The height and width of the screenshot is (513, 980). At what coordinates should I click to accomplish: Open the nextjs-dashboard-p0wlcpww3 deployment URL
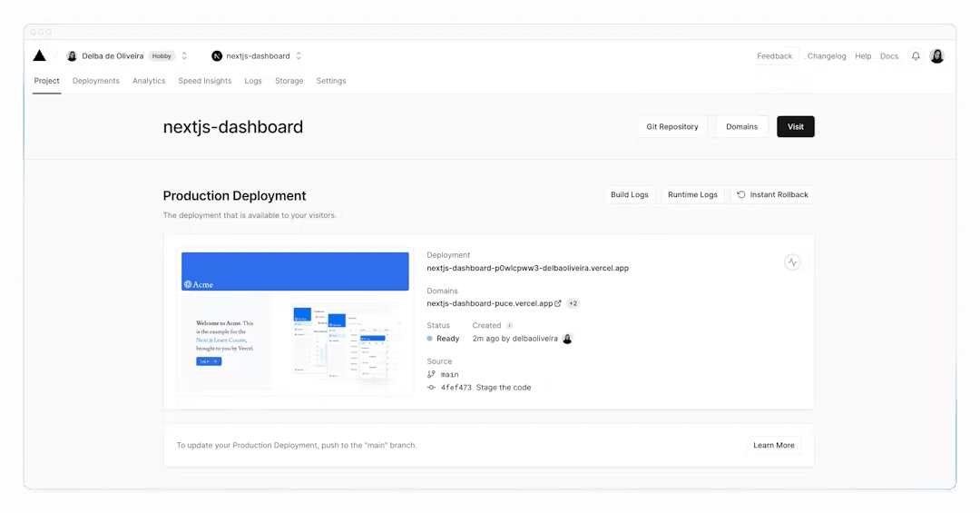[527, 268]
